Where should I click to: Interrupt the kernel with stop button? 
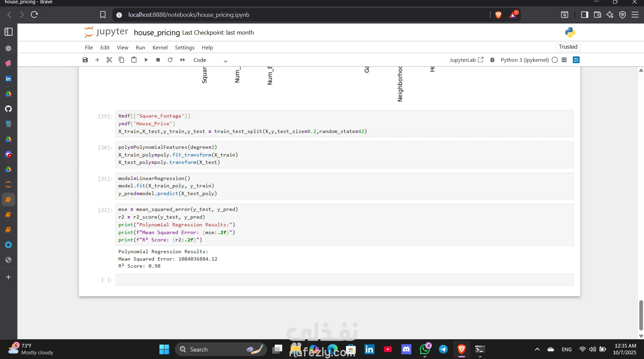pos(158,60)
